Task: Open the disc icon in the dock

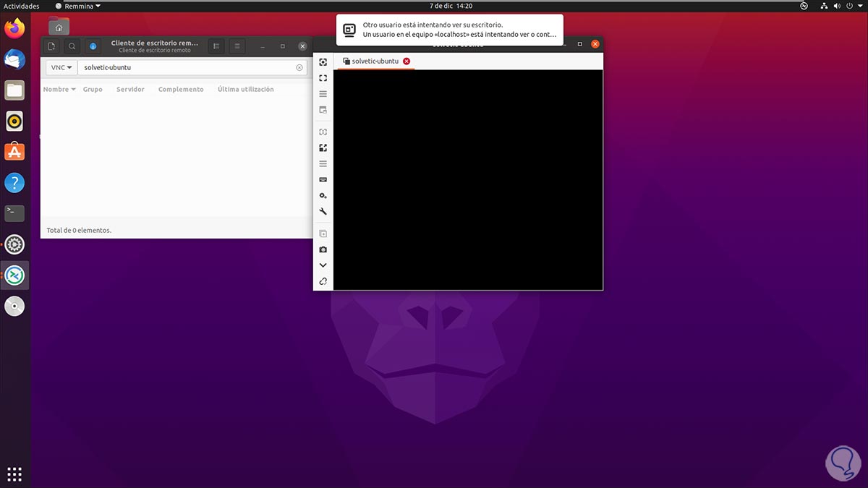Action: (14, 307)
